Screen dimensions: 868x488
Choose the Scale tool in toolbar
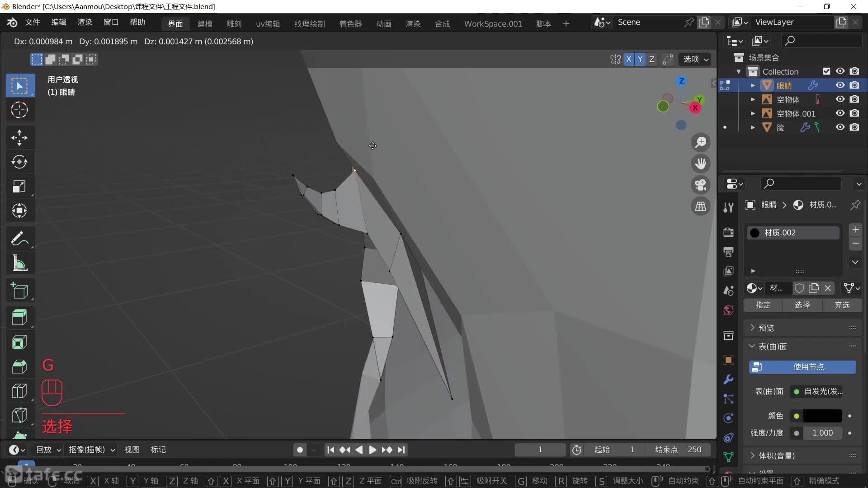[19, 186]
